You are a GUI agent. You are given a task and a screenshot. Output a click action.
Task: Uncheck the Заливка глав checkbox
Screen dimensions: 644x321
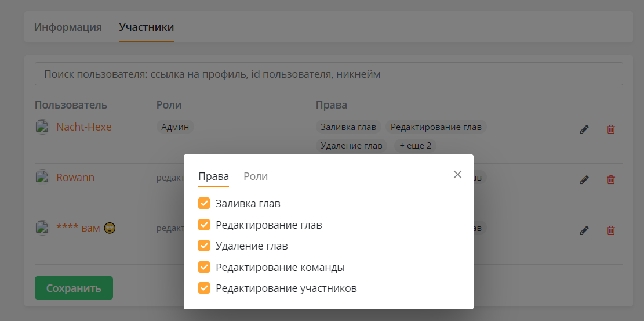(x=204, y=203)
